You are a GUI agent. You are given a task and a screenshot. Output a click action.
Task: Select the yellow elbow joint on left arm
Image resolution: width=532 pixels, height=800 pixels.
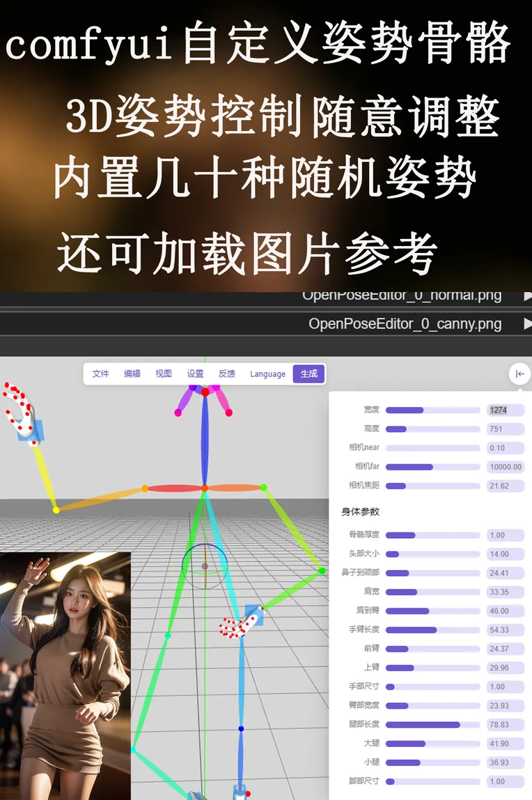56,510
